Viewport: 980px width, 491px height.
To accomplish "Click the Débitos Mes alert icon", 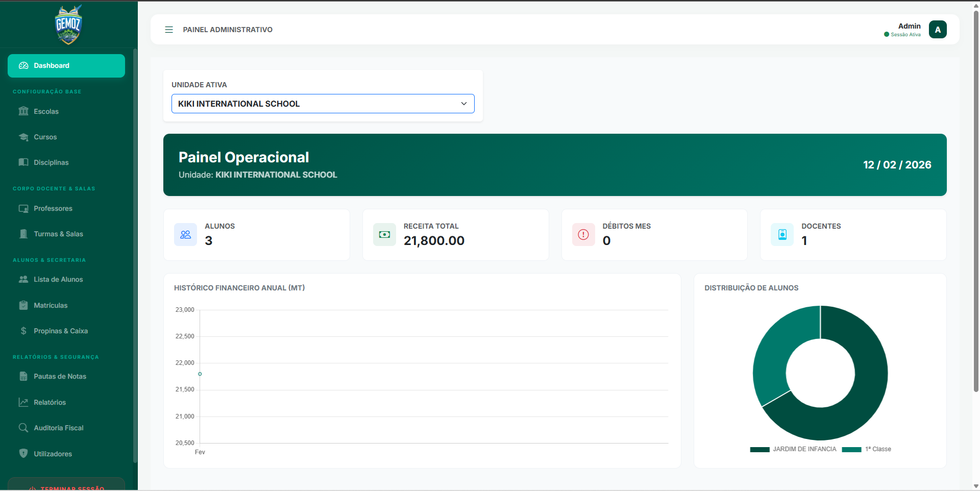I will coord(583,235).
